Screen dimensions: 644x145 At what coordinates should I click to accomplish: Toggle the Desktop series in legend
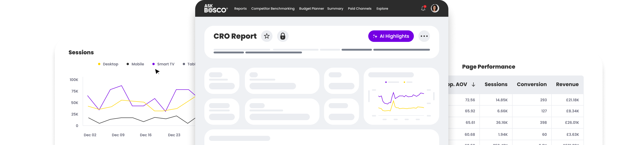[108, 64]
